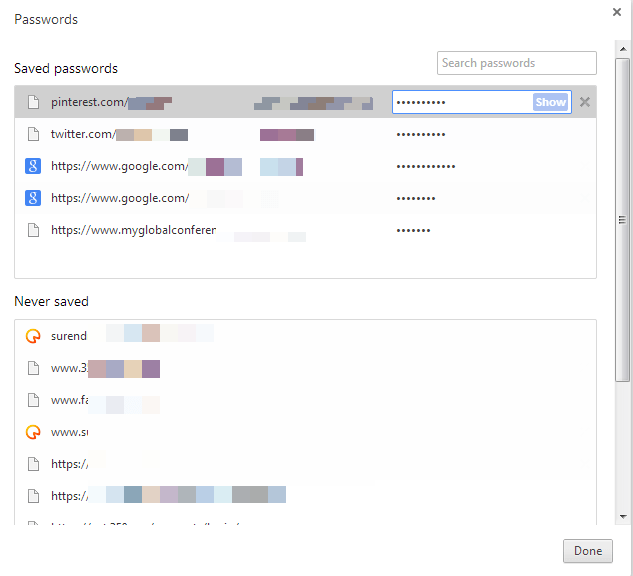Click the Done button
Image resolution: width=633 pixels, height=576 pixels.
[x=587, y=551]
